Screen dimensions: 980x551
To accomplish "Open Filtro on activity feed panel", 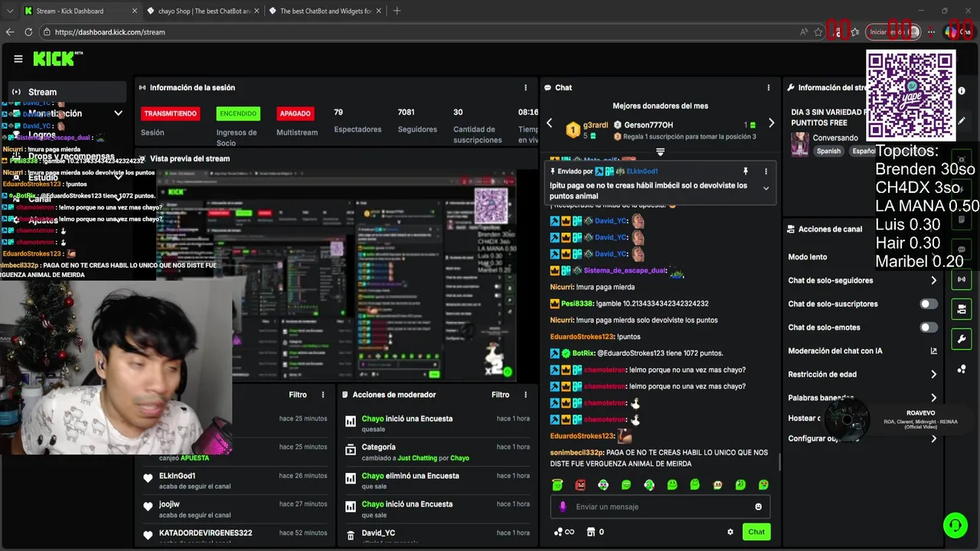I will click(298, 395).
